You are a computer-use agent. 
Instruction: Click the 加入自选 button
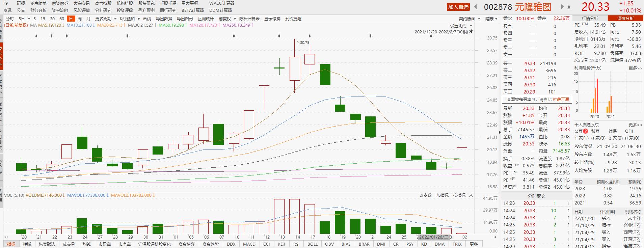tap(458, 7)
